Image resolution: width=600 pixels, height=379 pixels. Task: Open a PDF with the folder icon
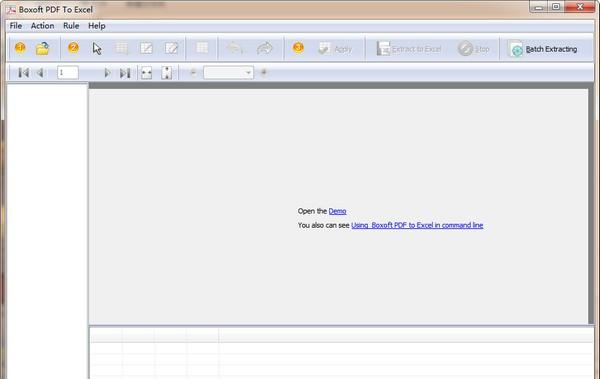click(42, 49)
